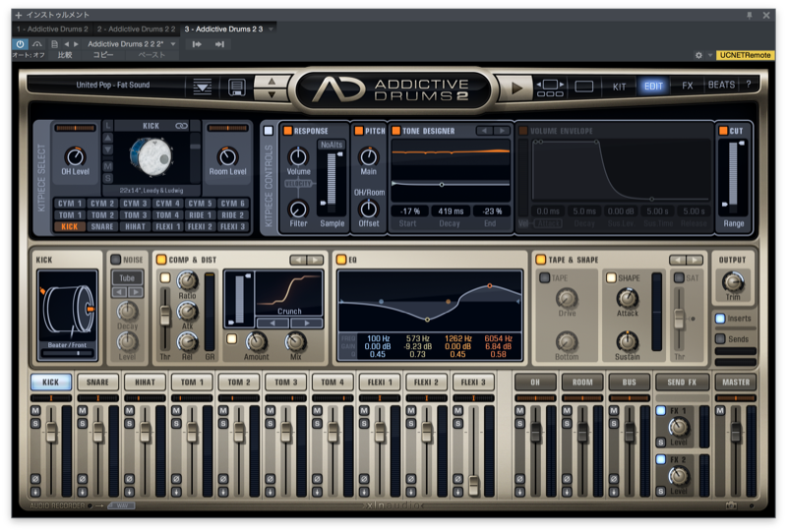Click the Response Volume knob

click(x=298, y=156)
